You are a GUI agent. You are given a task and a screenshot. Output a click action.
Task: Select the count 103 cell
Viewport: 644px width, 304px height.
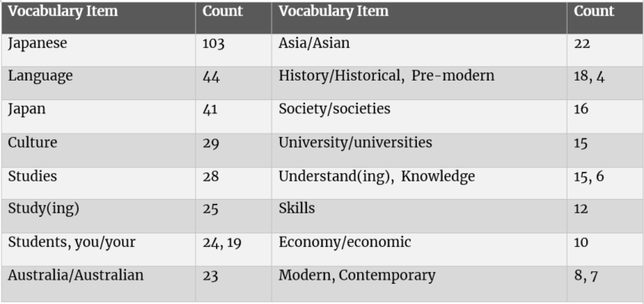234,50
